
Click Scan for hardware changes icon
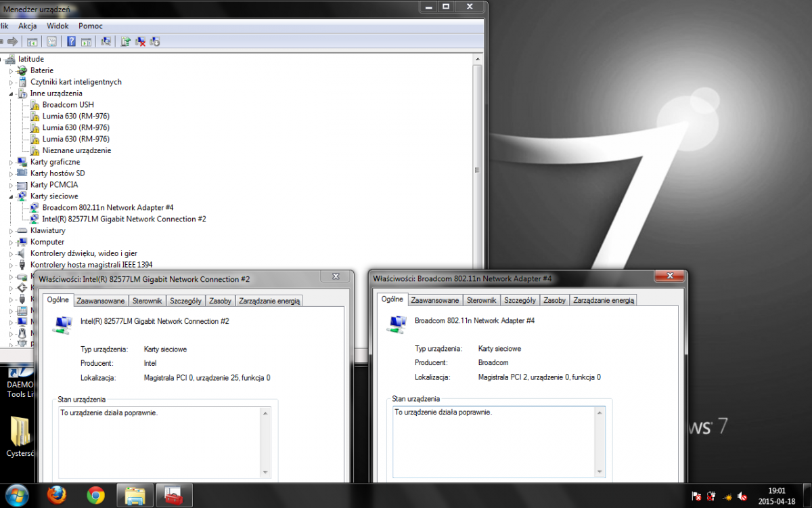pyautogui.click(x=106, y=41)
